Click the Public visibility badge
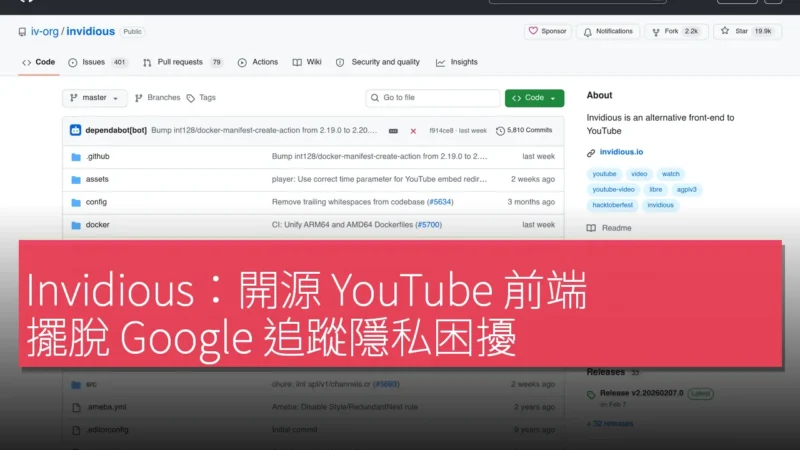The width and height of the screenshot is (800, 450). tap(132, 32)
